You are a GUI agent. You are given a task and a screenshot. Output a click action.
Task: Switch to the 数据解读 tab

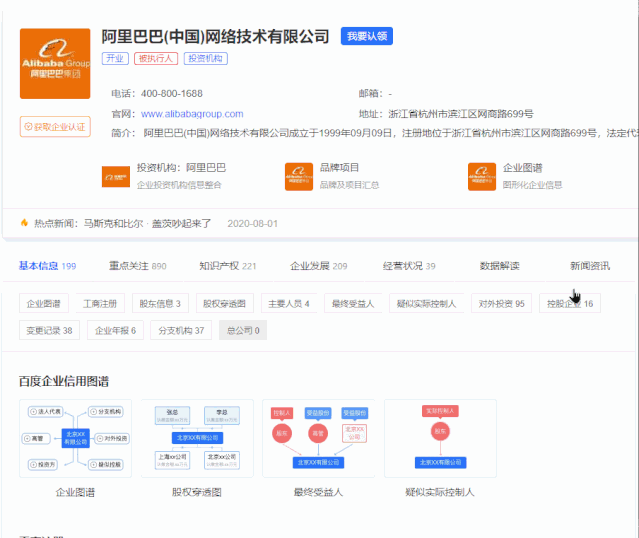coord(499,266)
